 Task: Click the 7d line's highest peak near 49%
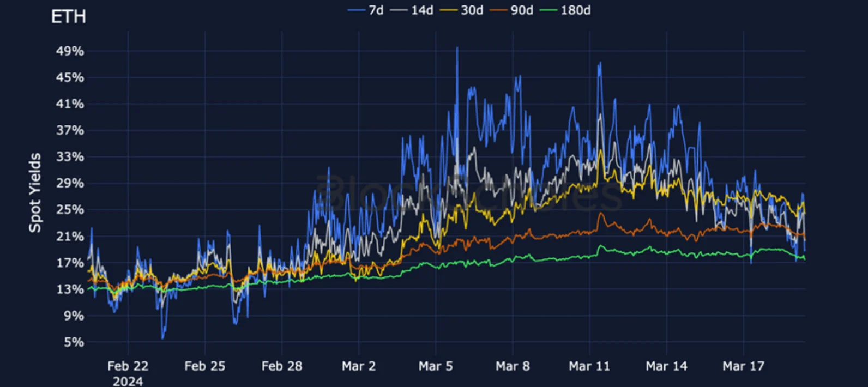[x=457, y=48]
